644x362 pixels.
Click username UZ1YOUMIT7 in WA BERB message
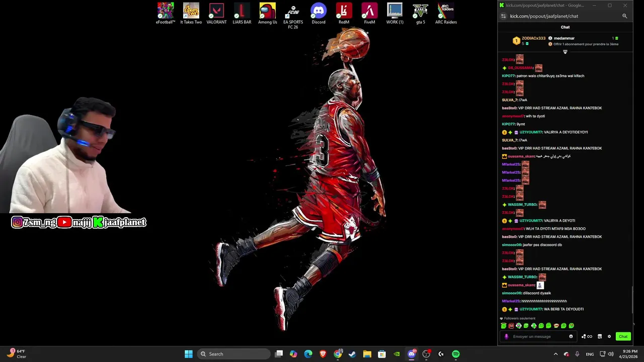pos(531,309)
